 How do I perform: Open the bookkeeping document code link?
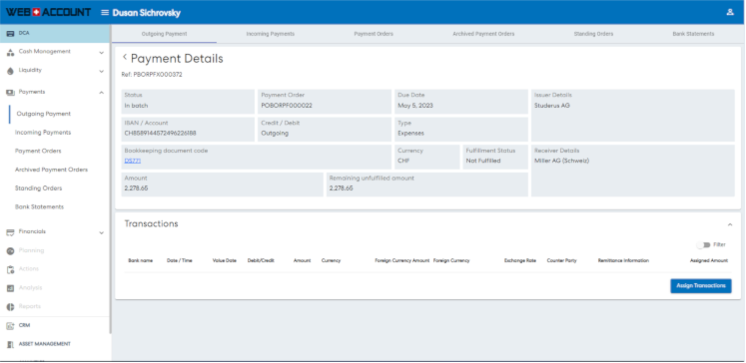coord(133,161)
